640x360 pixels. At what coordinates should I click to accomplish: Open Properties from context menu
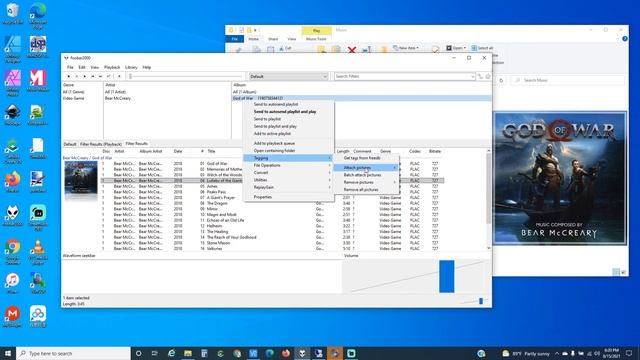coord(288,197)
